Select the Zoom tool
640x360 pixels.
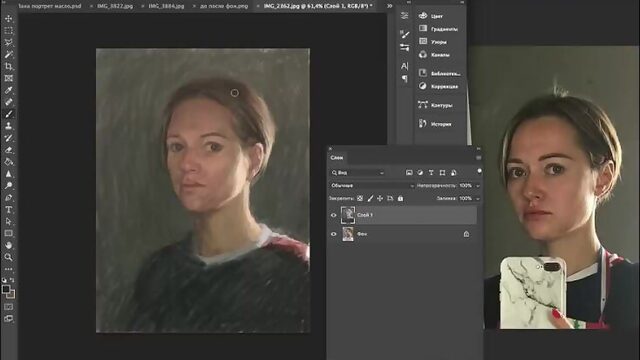click(x=8, y=257)
